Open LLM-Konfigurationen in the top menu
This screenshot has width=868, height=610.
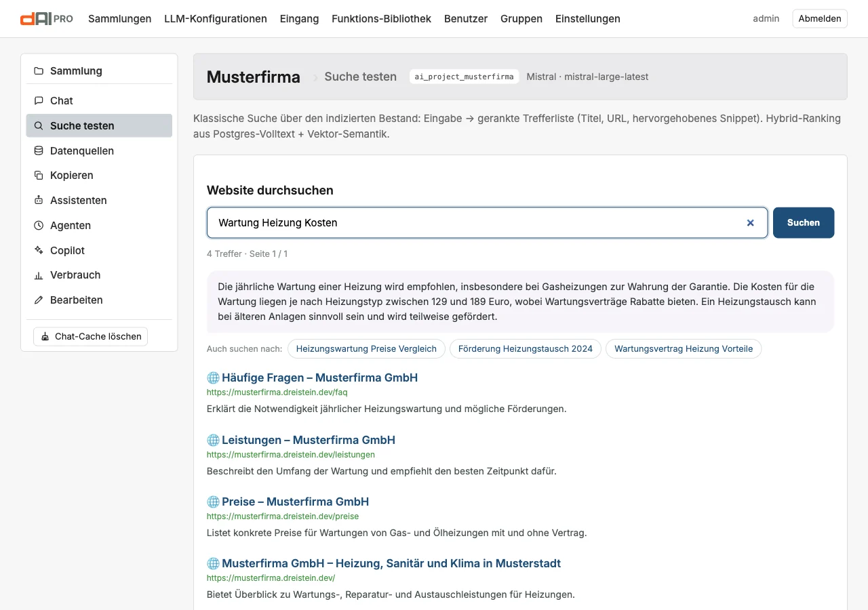point(216,19)
